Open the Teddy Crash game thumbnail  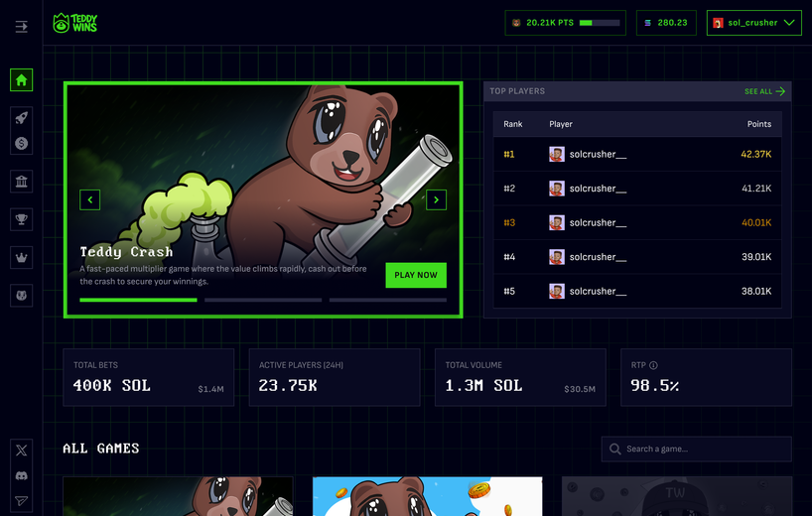[178, 496]
